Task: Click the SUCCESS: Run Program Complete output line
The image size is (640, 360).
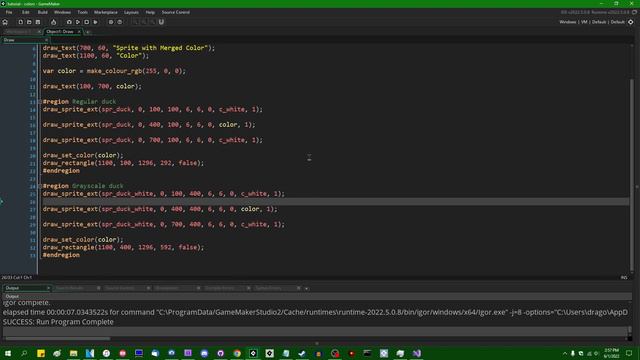Action: click(58, 322)
